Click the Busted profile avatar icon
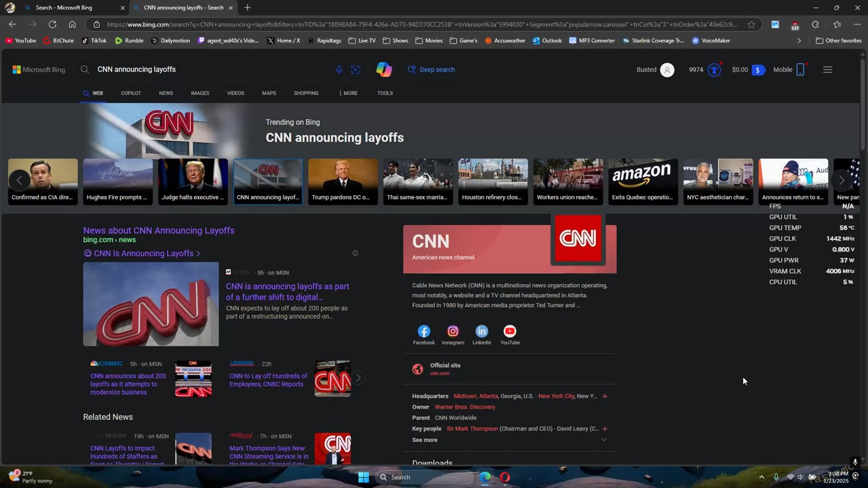The height and width of the screenshot is (488, 868). pos(667,70)
